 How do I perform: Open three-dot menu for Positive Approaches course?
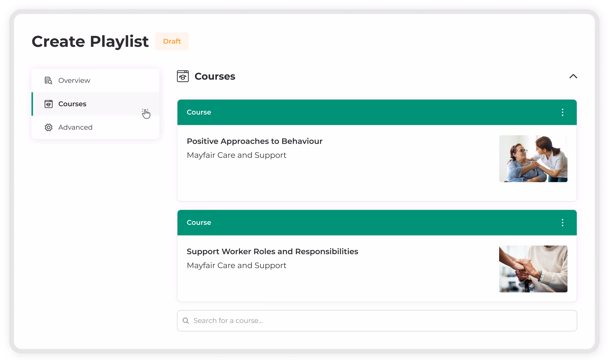click(x=562, y=112)
